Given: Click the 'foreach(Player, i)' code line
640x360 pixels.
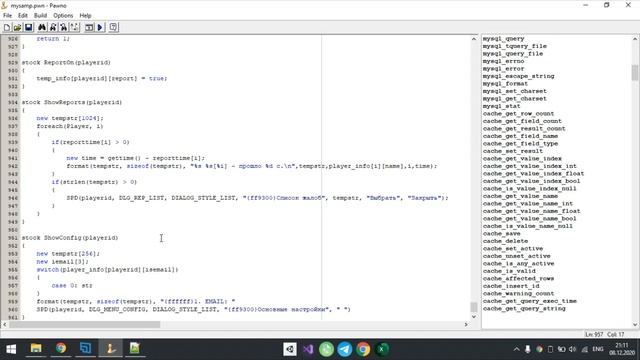Looking at the screenshot, I should tap(70, 126).
